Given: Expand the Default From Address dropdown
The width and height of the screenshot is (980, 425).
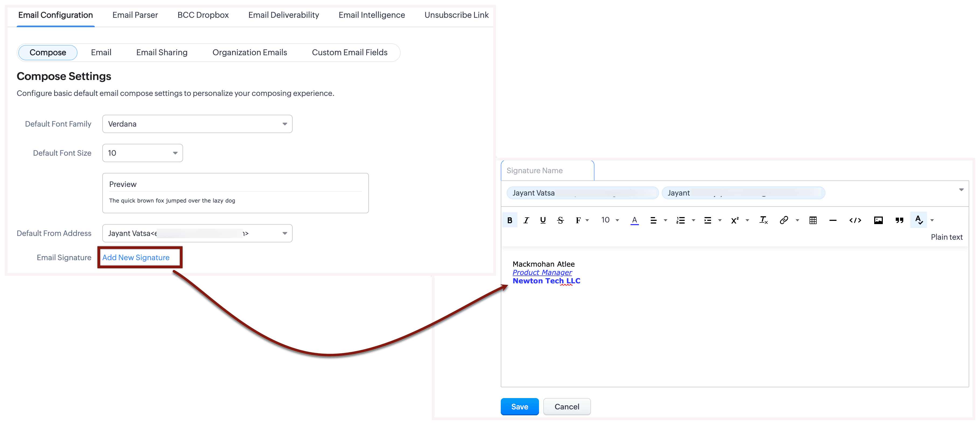Looking at the screenshot, I should (197, 233).
